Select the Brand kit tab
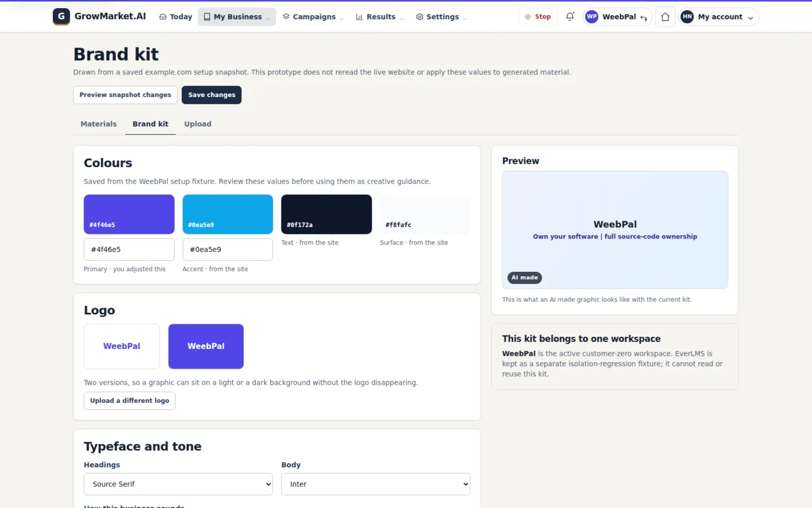The width and height of the screenshot is (812, 508). click(x=150, y=124)
